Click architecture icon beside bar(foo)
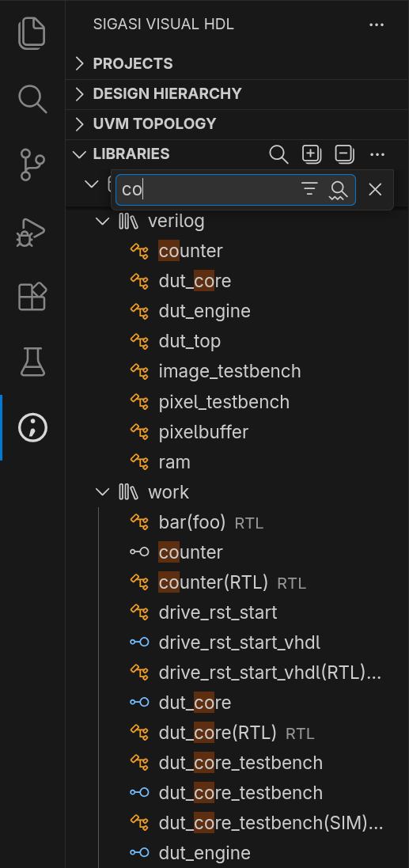This screenshot has height=868, width=409. click(139, 522)
